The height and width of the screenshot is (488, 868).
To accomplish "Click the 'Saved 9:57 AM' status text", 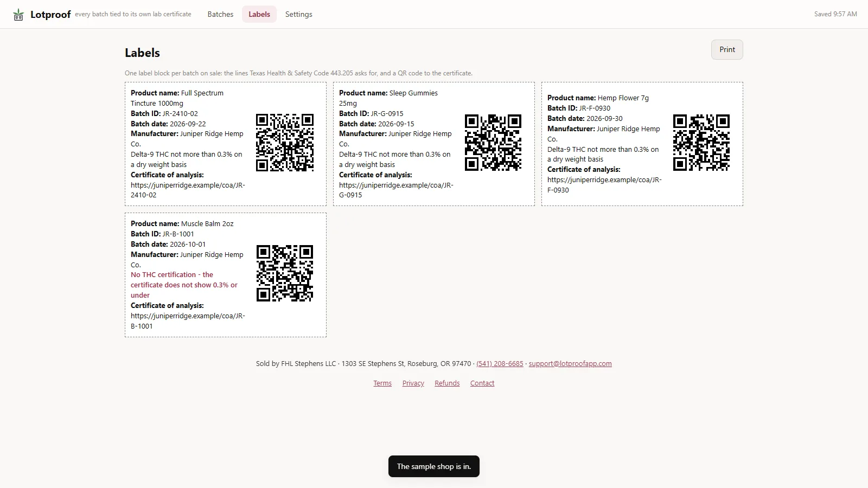I will pos(835,14).
